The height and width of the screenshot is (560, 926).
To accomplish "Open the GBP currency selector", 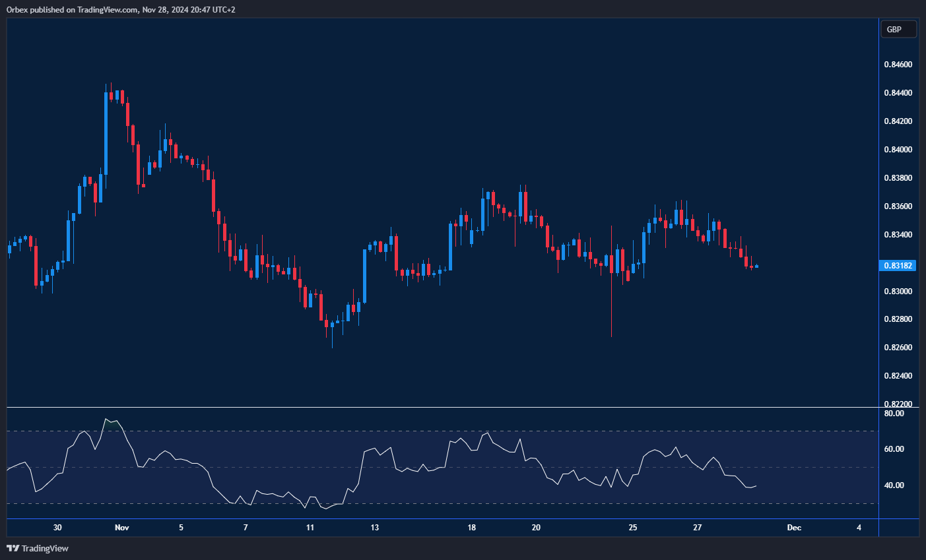I will pos(898,29).
